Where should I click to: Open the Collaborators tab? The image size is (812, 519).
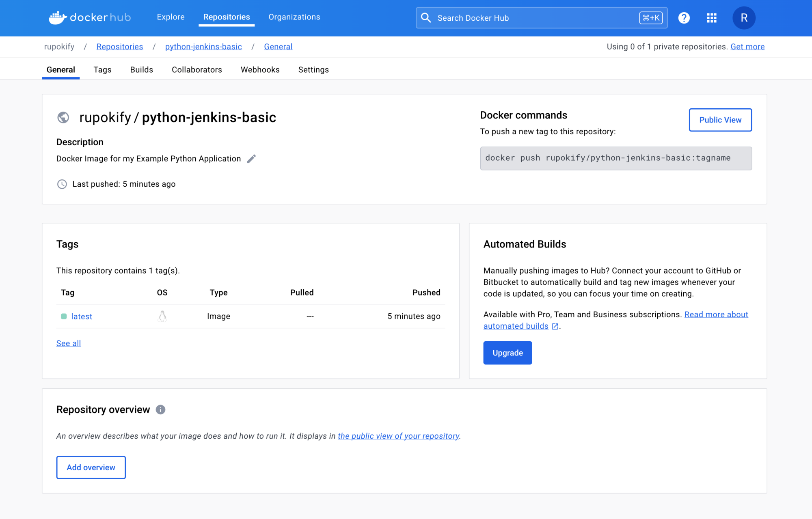[197, 70]
